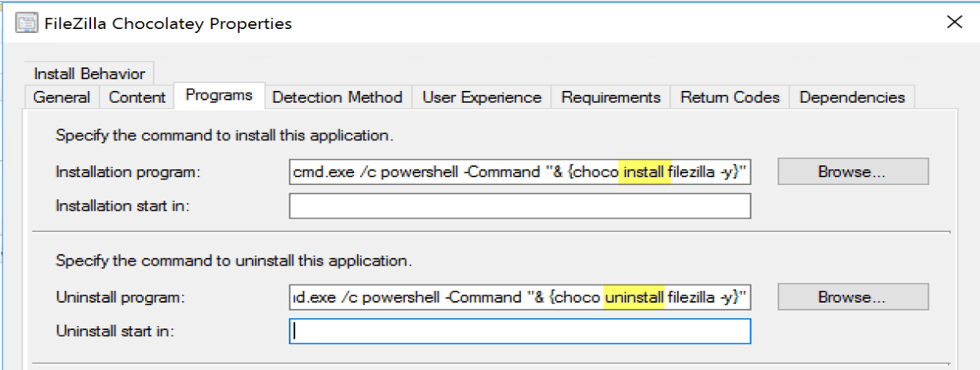The image size is (980, 370).
Task: Click the 'Uninstall program:' label
Action: [119, 298]
